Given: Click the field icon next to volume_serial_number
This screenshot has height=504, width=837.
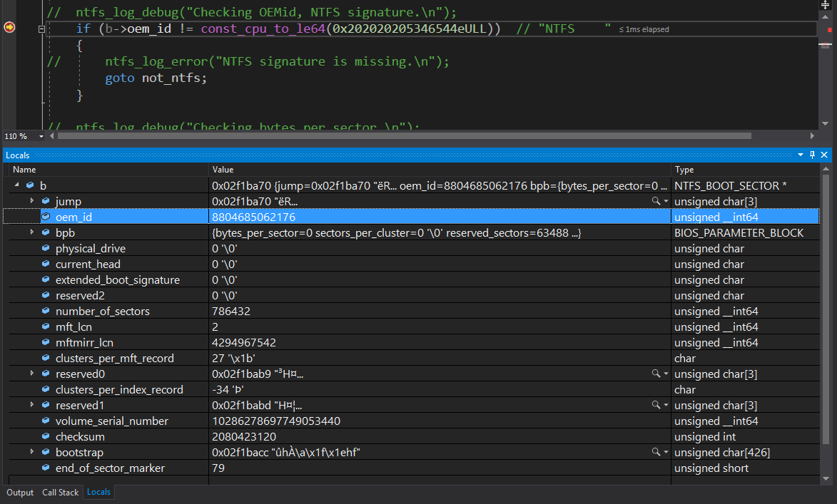Looking at the screenshot, I should tap(46, 421).
